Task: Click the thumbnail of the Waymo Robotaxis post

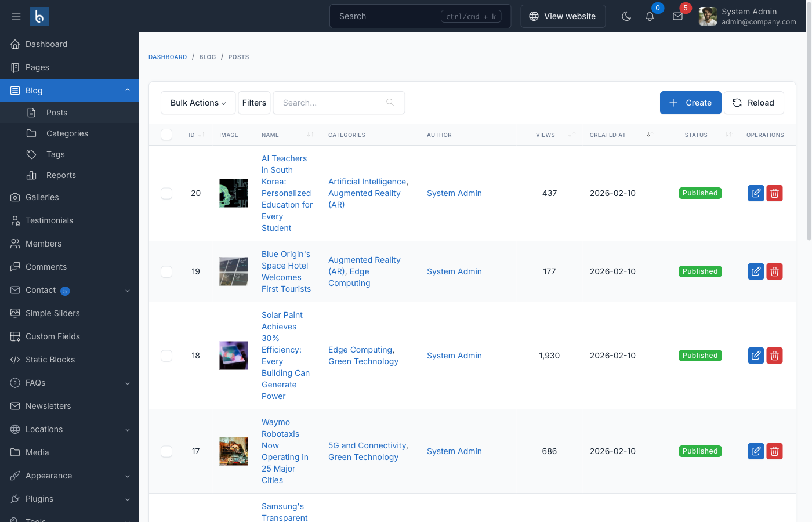Action: [233, 451]
